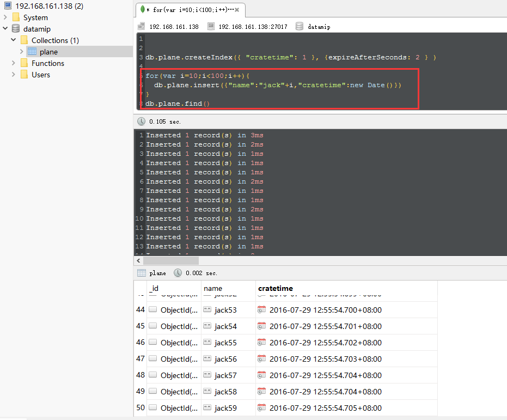Click row number 47 in results grid
This screenshot has width=507, height=420.
[x=141, y=358]
